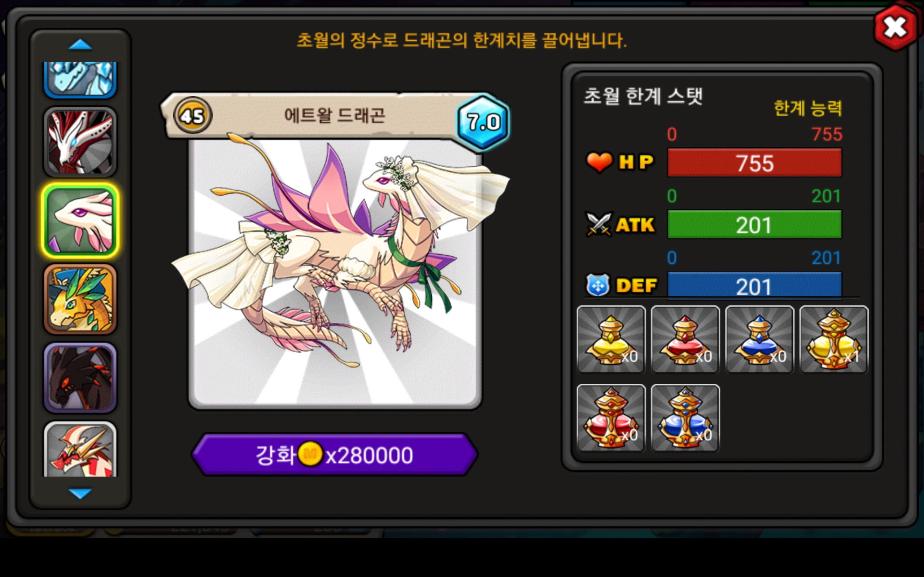924x577 pixels.
Task: Click the level 45 gold badge
Action: (x=192, y=115)
